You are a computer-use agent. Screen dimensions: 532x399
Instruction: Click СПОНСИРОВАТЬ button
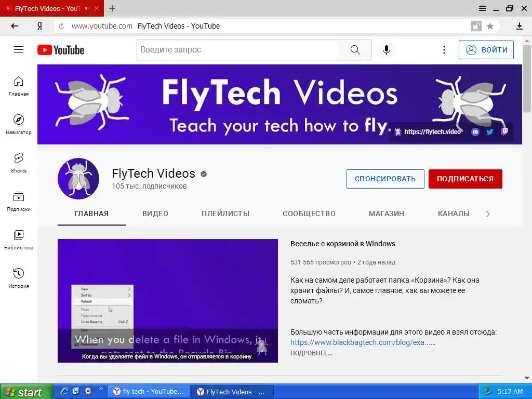click(385, 179)
